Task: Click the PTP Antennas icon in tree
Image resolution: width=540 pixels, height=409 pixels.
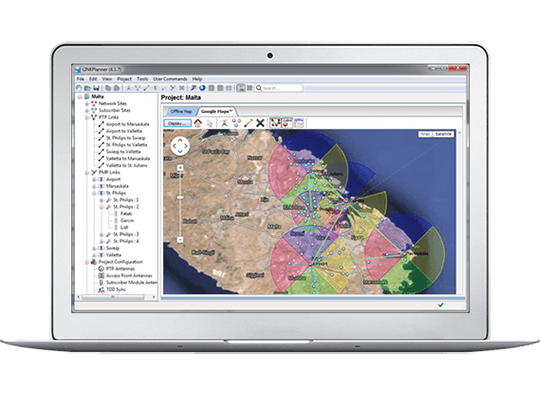Action: pos(101,269)
